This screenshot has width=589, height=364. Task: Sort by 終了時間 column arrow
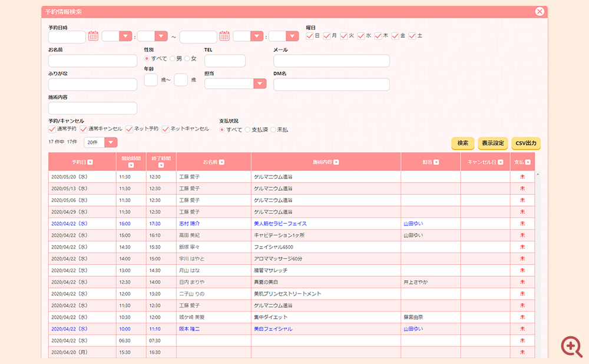click(161, 166)
